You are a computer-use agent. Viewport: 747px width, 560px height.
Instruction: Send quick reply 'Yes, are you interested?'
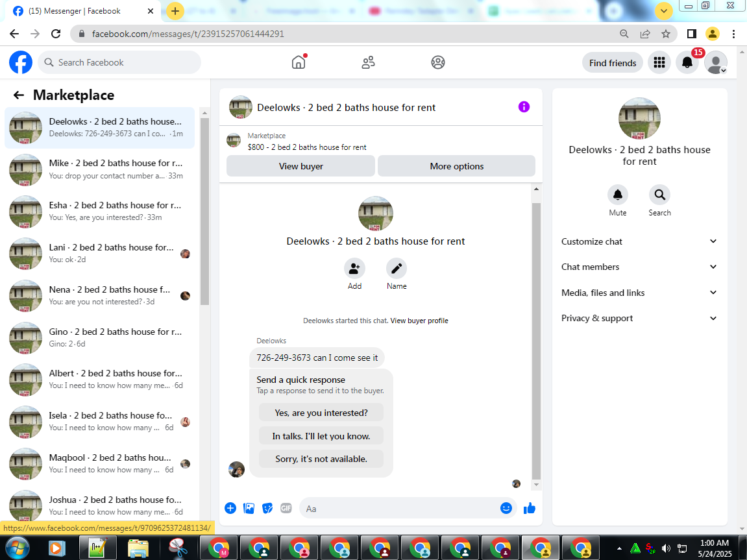click(x=321, y=413)
